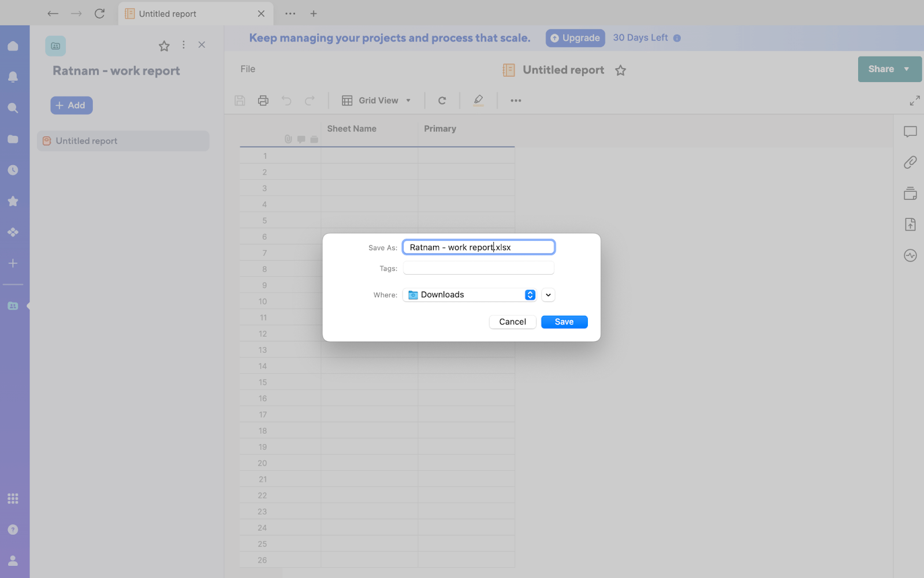Open the activity history icon on the right
The height and width of the screenshot is (578, 924).
(910, 255)
